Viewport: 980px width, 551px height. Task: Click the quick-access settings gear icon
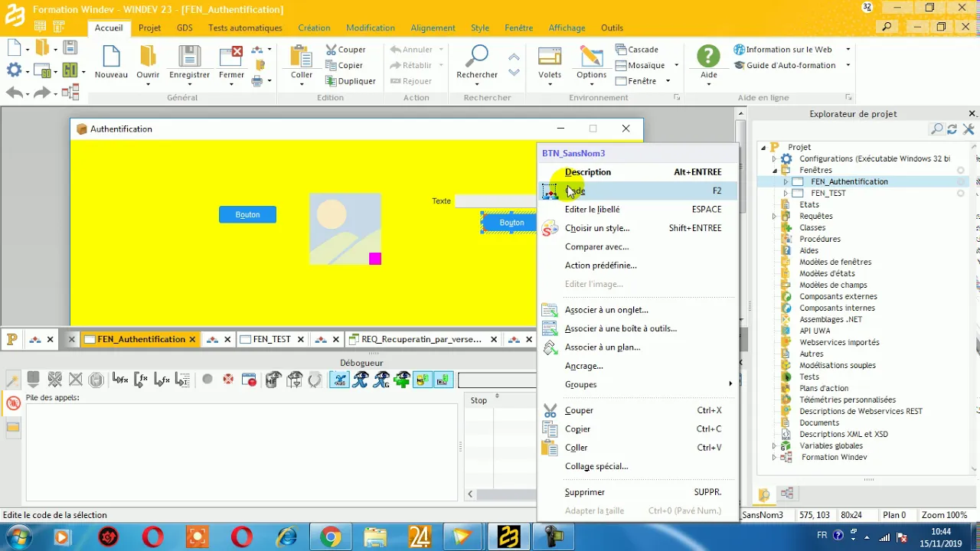point(14,70)
